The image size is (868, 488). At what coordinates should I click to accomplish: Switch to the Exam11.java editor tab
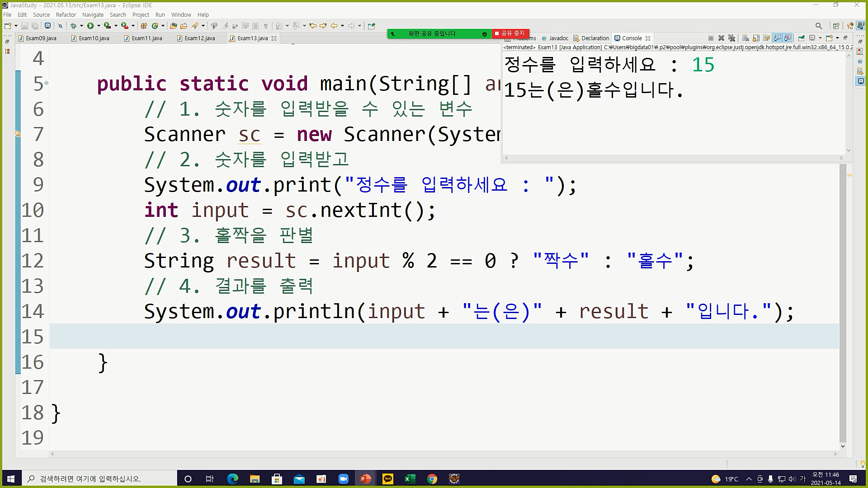[146, 38]
